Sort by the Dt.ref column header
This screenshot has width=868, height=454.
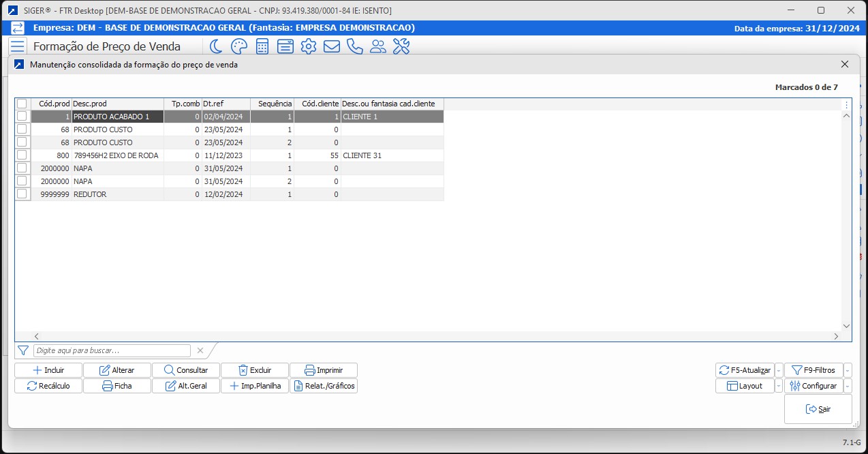pyautogui.click(x=226, y=104)
